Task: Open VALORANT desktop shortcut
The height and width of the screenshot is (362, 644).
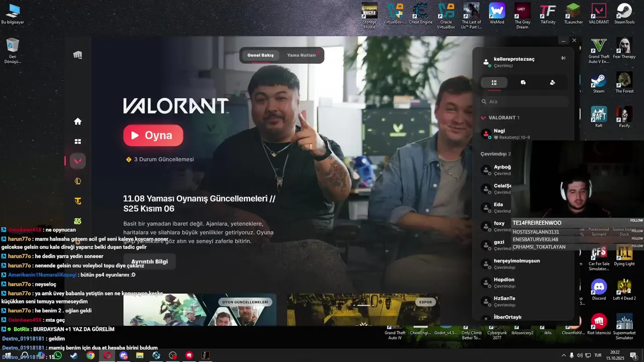Action: point(599,14)
